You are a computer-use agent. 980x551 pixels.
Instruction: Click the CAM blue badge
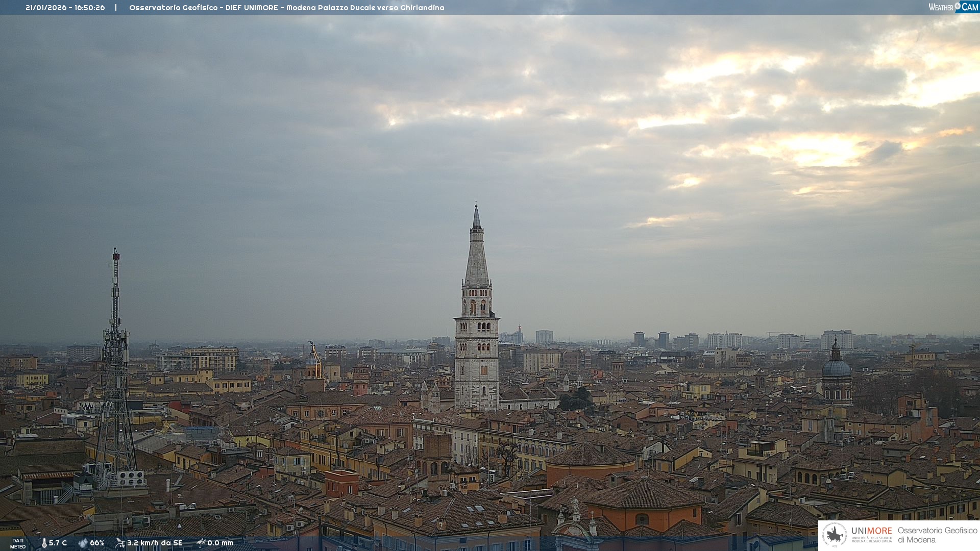tap(970, 7)
